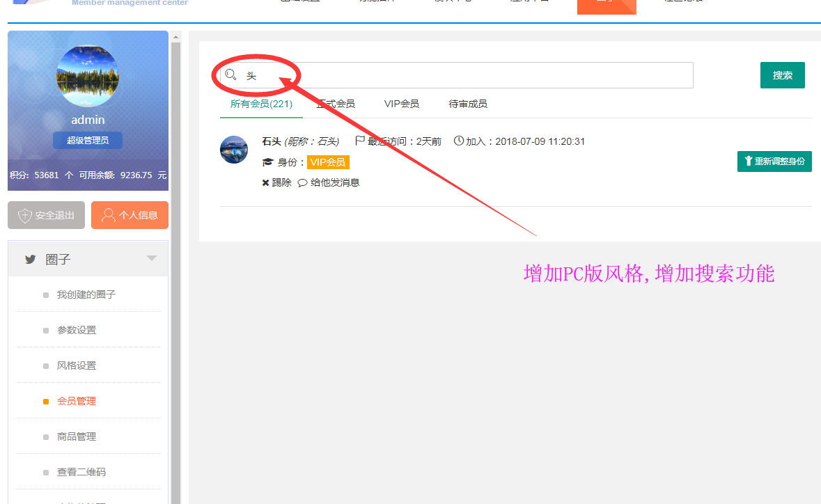The width and height of the screenshot is (821, 504).
Task: Click the green 搜索 button
Action: 782,75
